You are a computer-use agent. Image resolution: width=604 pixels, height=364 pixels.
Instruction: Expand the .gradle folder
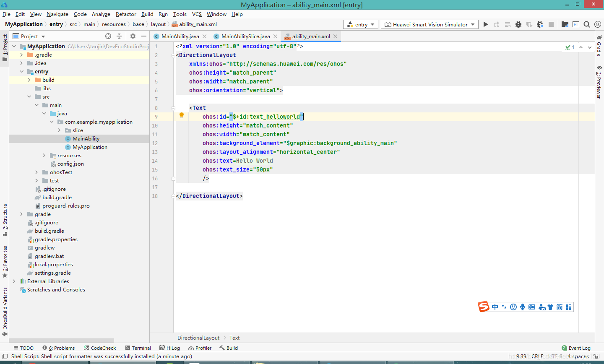[x=21, y=55]
